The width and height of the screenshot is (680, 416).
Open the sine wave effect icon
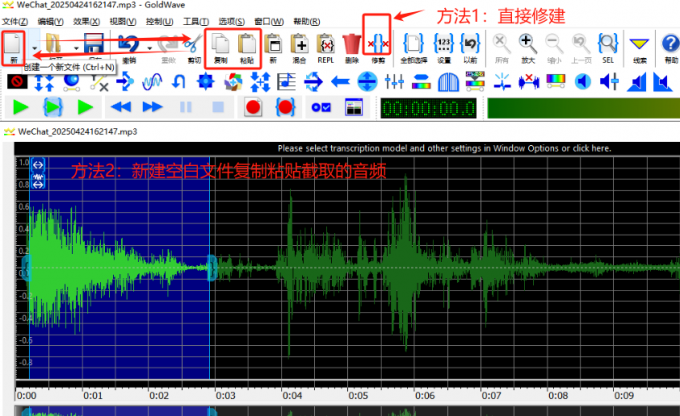tap(152, 82)
